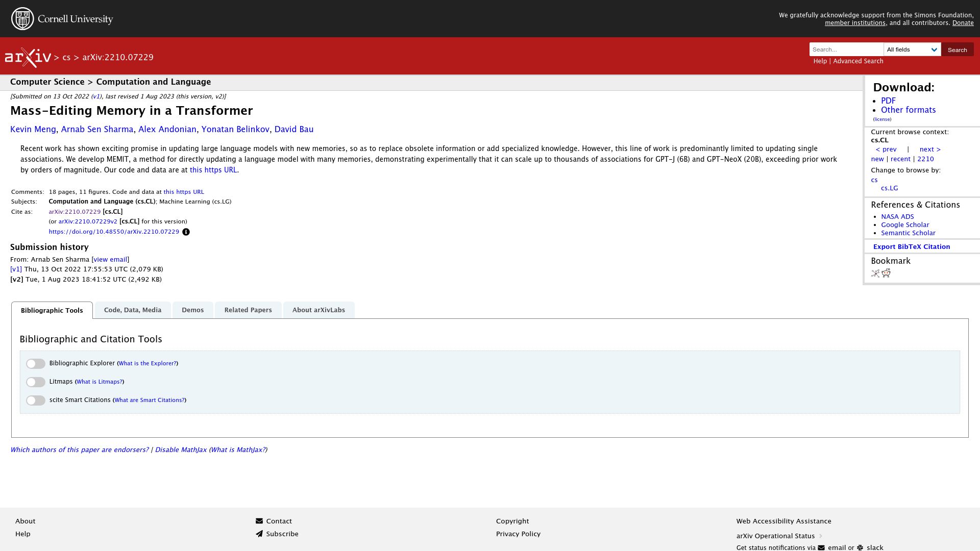Go to next paper in cs.CL
Image resolution: width=980 pixels, height=551 pixels.
coord(930,149)
